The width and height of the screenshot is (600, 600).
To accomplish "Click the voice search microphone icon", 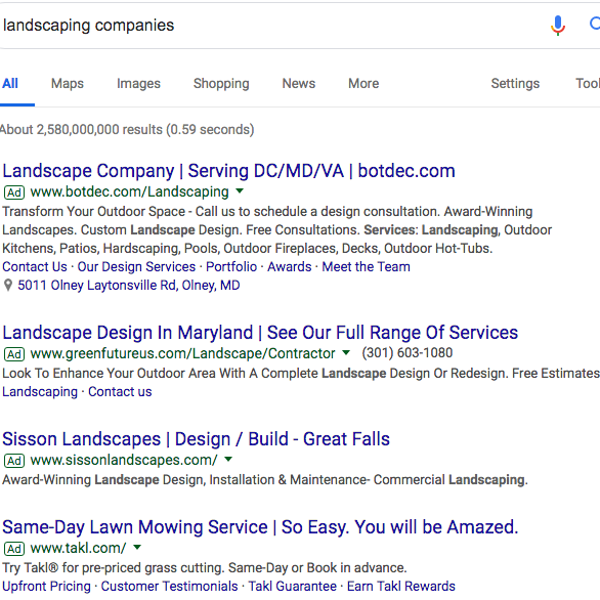I will [558, 25].
